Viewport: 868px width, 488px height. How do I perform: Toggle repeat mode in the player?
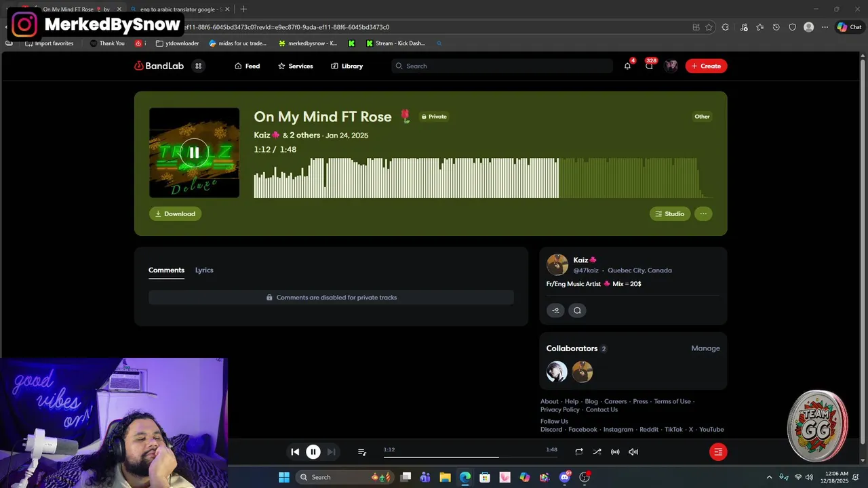point(579,451)
